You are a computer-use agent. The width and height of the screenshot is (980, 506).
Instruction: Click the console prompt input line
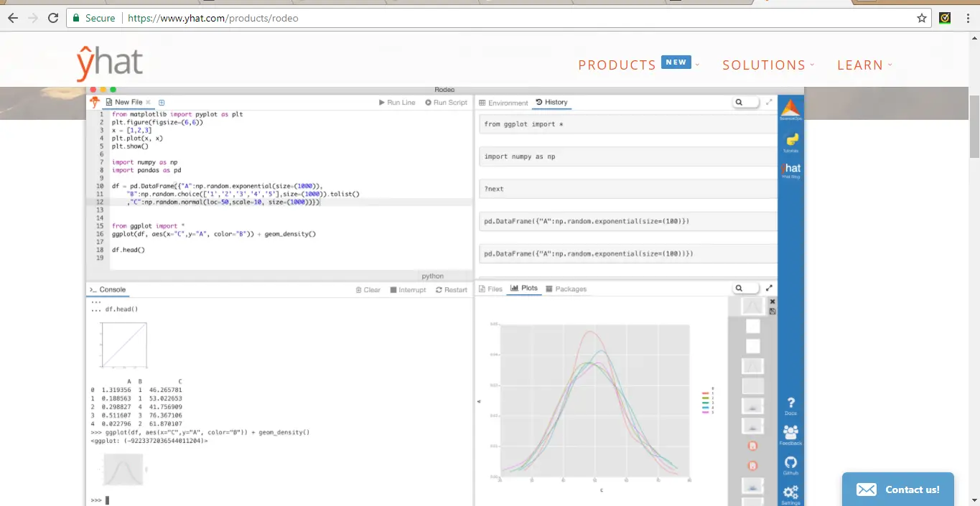coord(280,500)
